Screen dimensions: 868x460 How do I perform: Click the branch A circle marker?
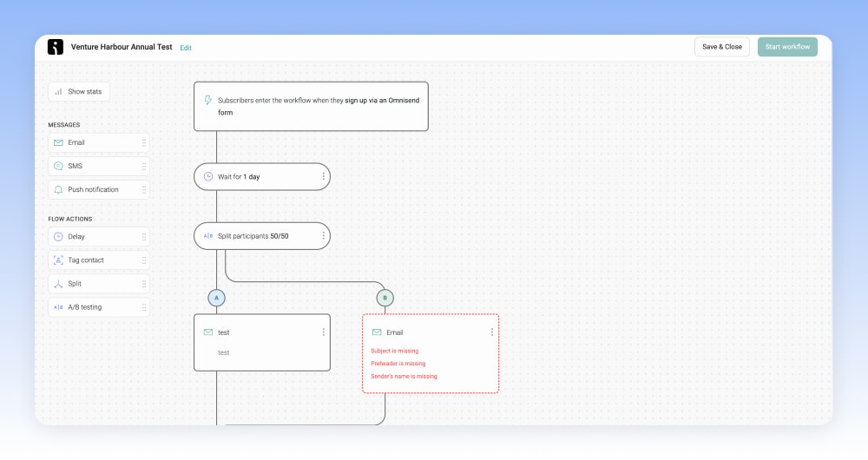(x=216, y=298)
